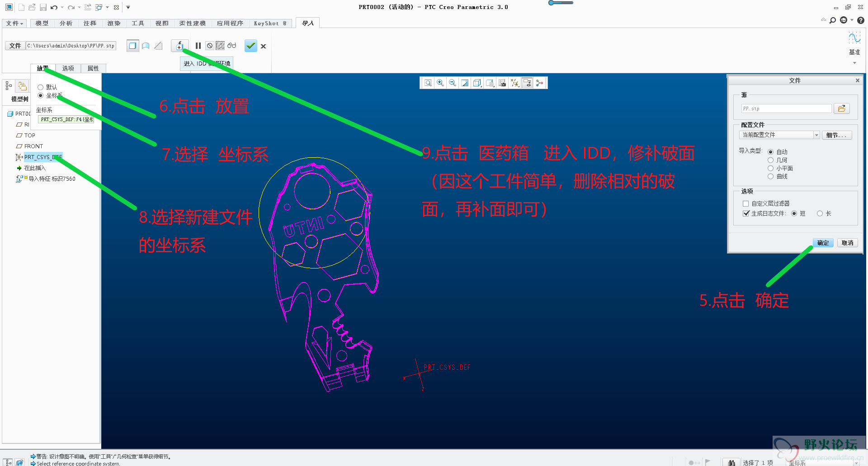
Task: Click the medicine box IDD icon
Action: pyautogui.click(x=179, y=46)
